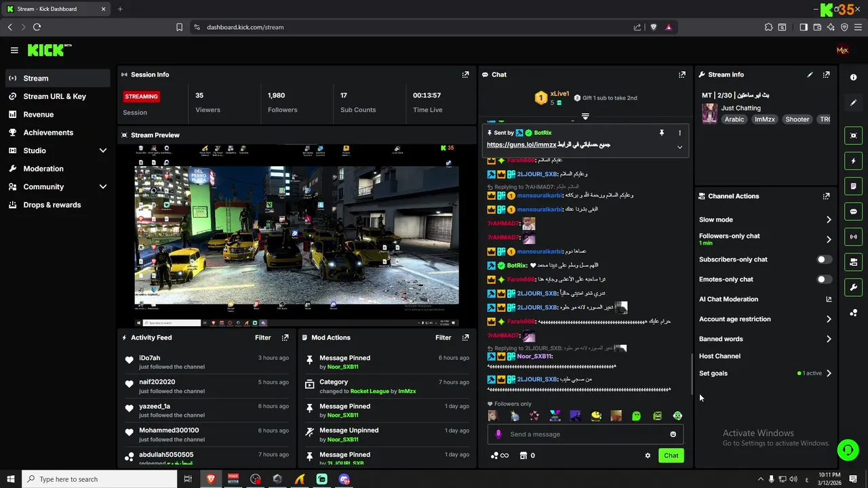Viewport: 868px width, 488px height.
Task: Pop out the Stream info panel
Action: point(826,75)
